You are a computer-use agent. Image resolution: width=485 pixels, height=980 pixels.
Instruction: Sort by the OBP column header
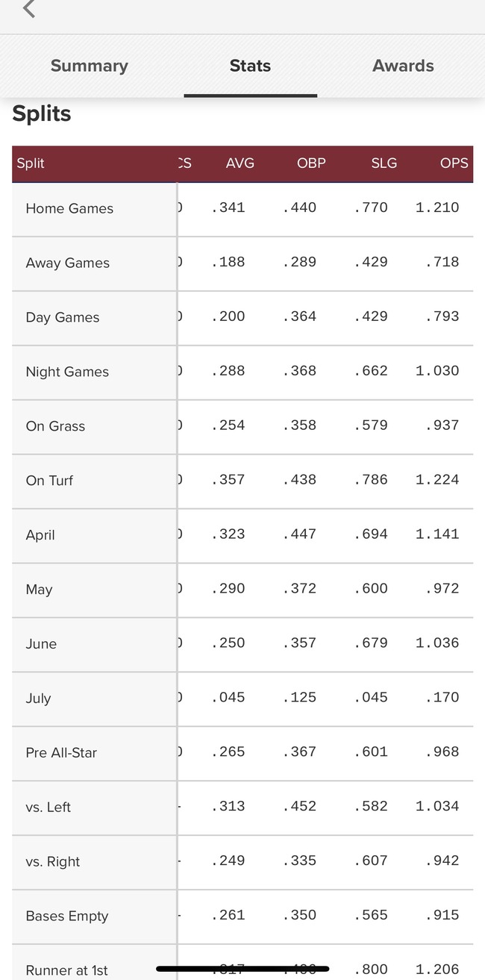[311, 163]
